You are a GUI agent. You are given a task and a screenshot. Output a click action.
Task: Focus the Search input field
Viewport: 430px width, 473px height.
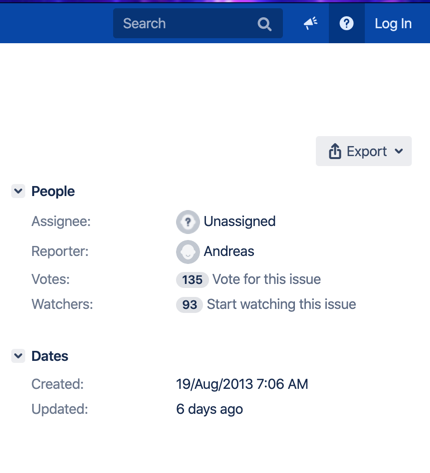(198, 23)
